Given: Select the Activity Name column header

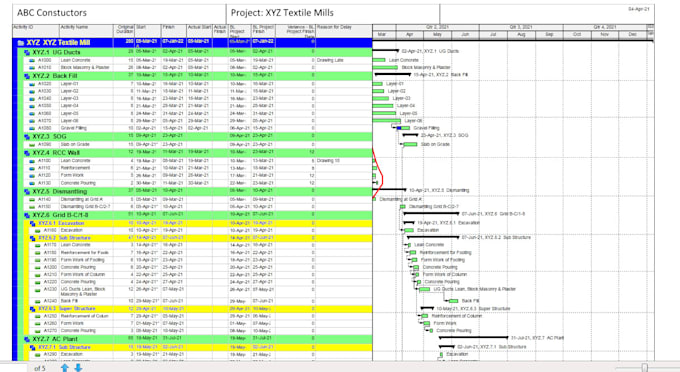Looking at the screenshot, I should click(86, 30).
